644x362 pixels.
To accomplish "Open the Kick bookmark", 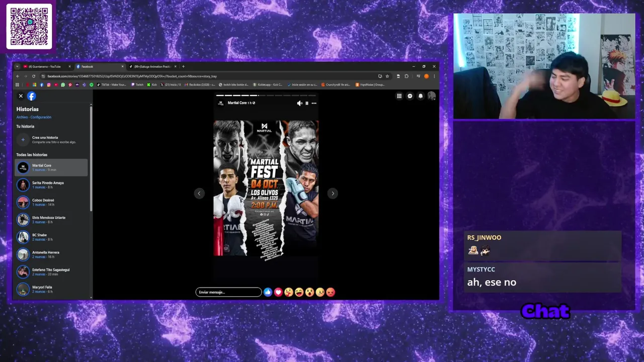I will coord(152,84).
